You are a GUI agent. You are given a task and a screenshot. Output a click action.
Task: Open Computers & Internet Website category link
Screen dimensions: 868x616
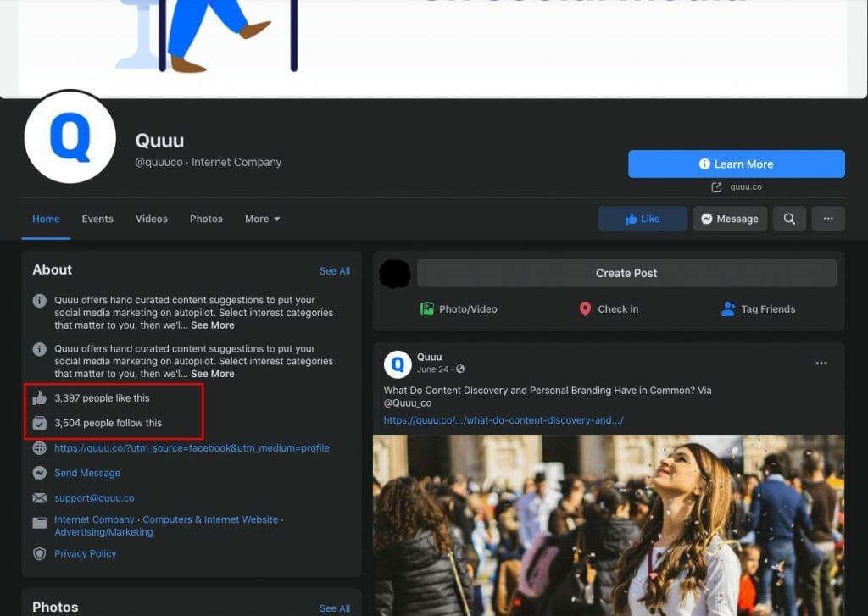click(x=210, y=519)
